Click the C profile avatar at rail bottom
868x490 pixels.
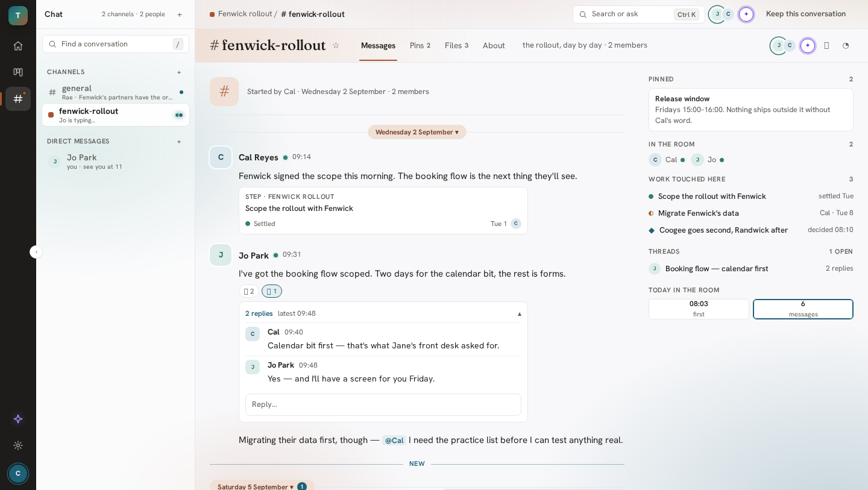[x=18, y=473]
